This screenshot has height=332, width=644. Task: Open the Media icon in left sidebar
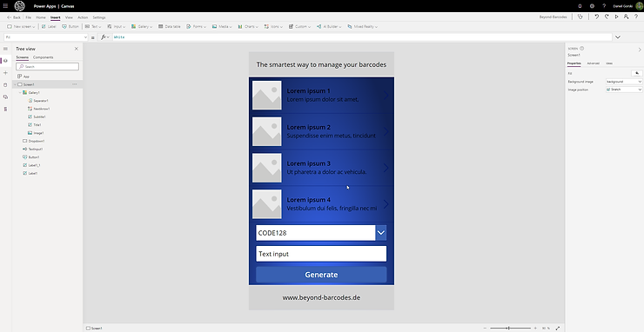click(x=5, y=96)
